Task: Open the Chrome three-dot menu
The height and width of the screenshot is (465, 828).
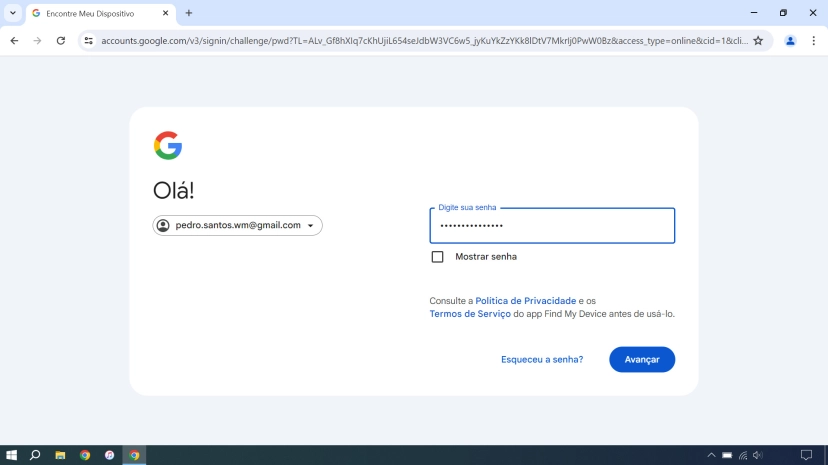Action: coord(813,41)
